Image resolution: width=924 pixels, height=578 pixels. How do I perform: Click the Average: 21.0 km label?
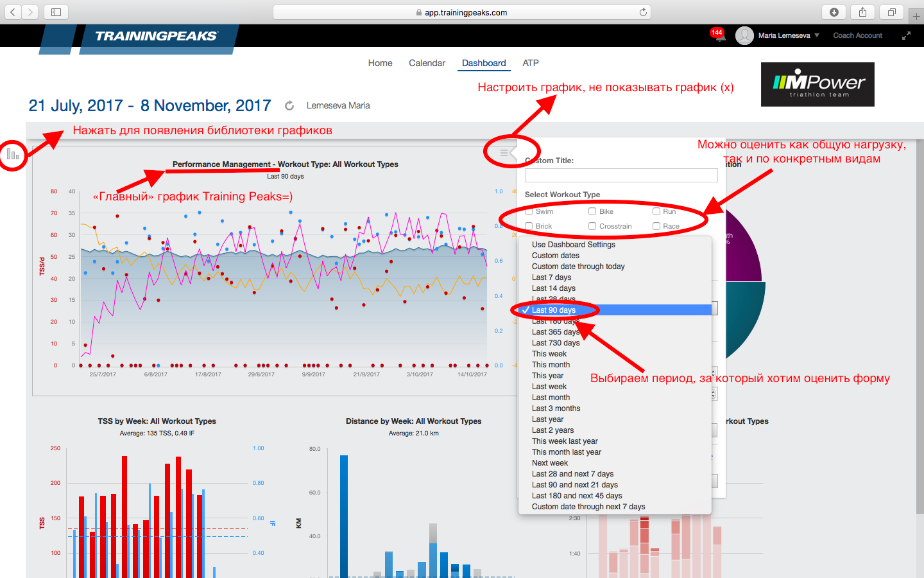[x=414, y=433]
